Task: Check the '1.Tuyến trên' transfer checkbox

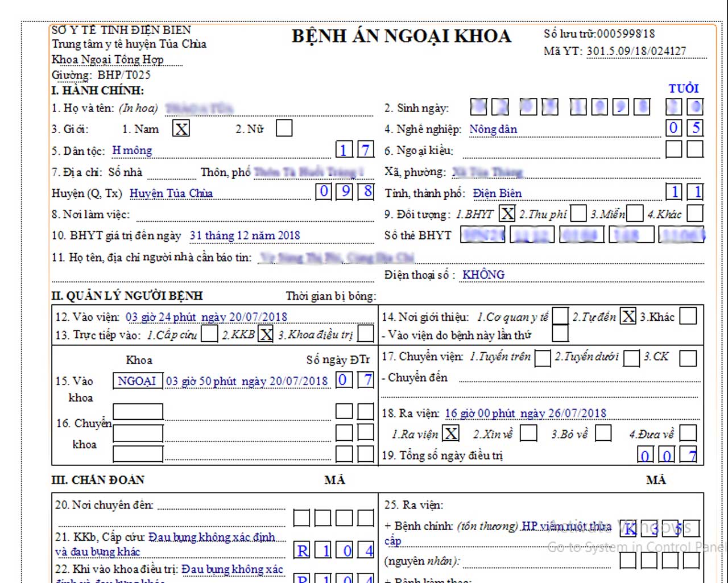Action: click(x=543, y=358)
